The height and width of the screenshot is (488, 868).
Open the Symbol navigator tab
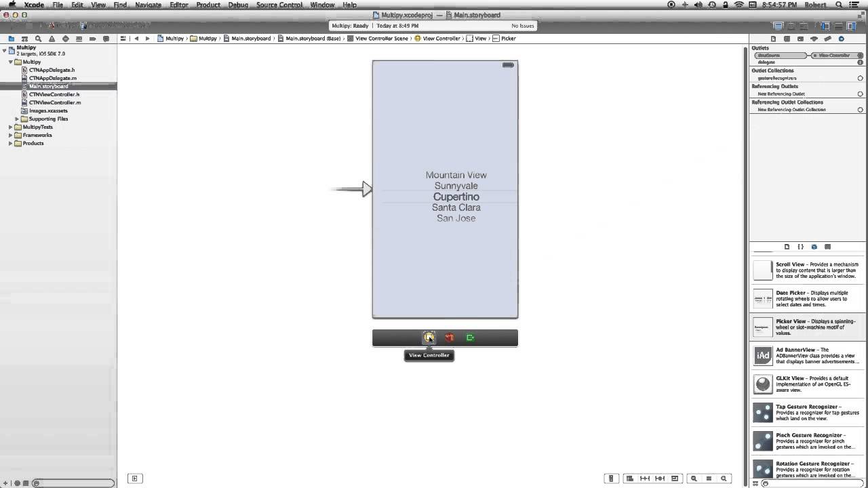(24, 39)
